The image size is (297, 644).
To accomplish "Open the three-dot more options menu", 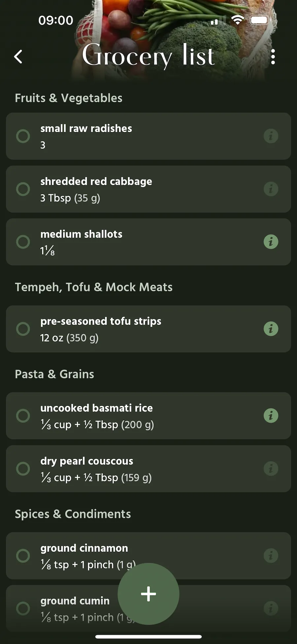I will [273, 57].
